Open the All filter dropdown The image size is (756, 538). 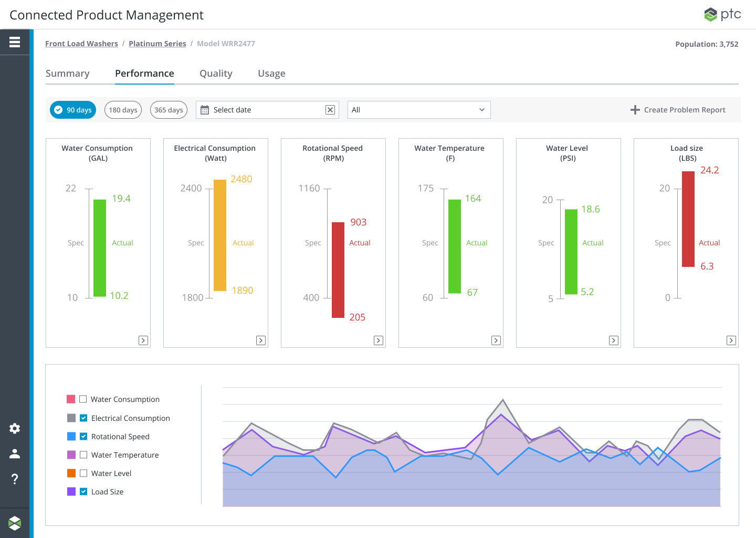point(419,110)
